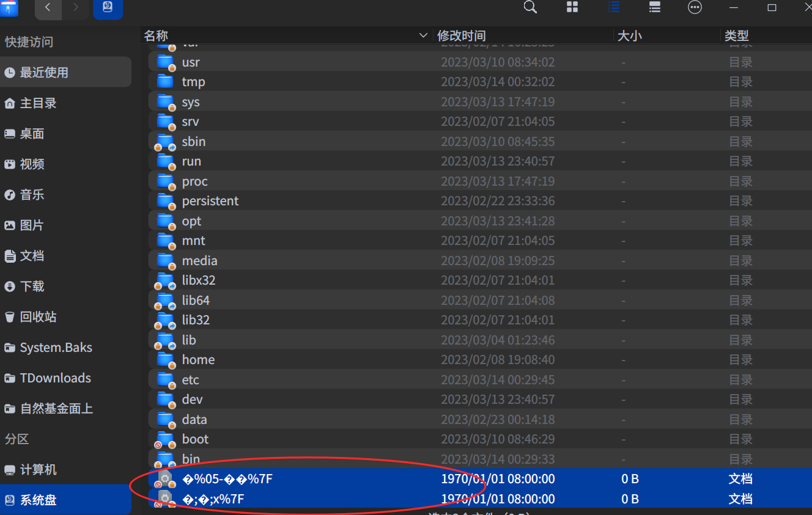Select the bin folder name
The image size is (812, 515).
tap(191, 459)
